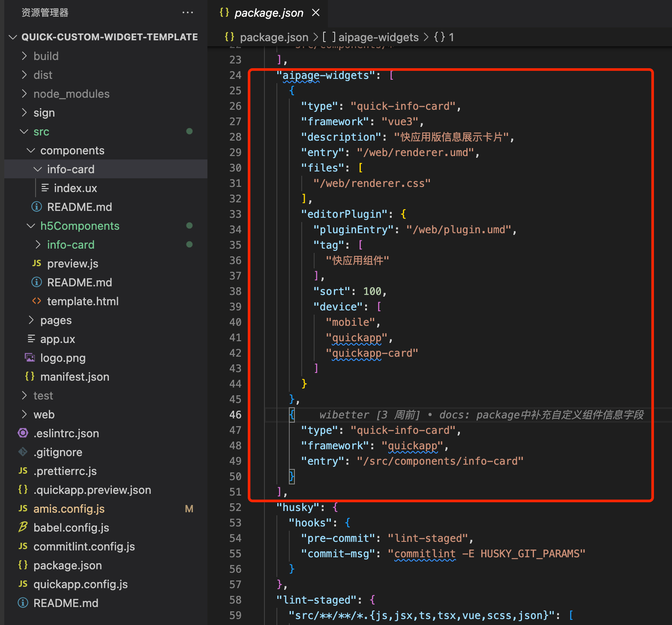Click "lint-staged" key on line 58
The image size is (672, 625).
(316, 600)
